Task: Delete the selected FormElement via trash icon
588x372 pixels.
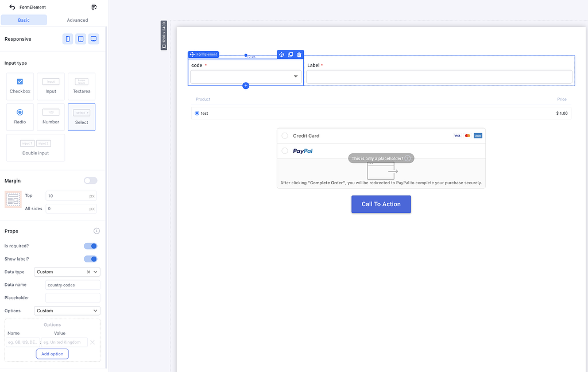Action: tap(299, 55)
